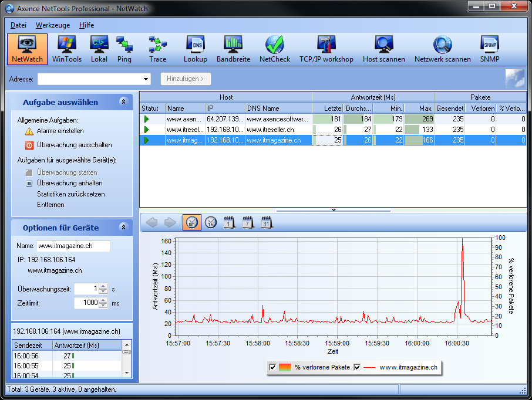Launch the DNS Lookup tool
This screenshot has width=532, height=400.
(x=195, y=49)
